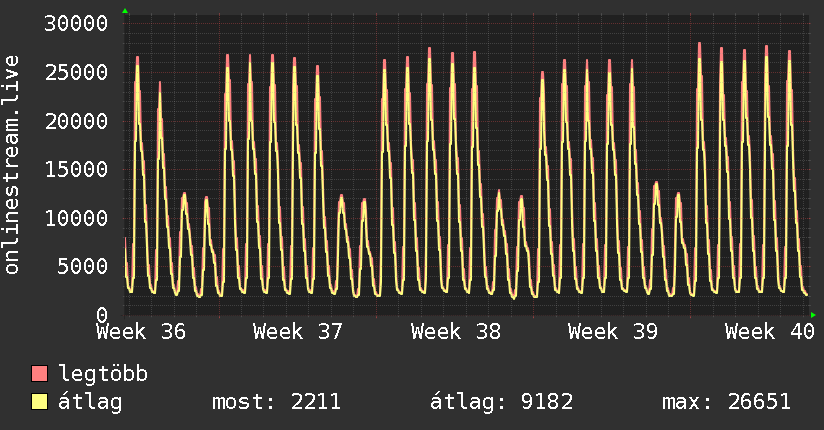The height and width of the screenshot is (430, 824).
Task: Click the Week 40 axis label
Action: coord(770,332)
